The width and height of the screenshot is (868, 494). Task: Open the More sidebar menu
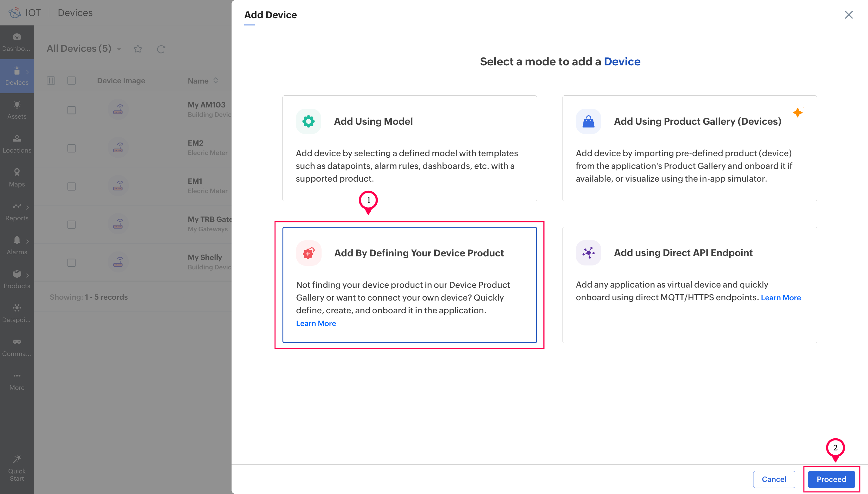pyautogui.click(x=17, y=381)
